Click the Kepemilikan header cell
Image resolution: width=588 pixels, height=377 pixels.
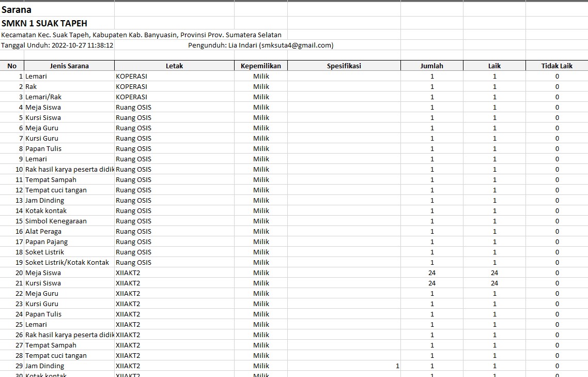[x=261, y=66]
